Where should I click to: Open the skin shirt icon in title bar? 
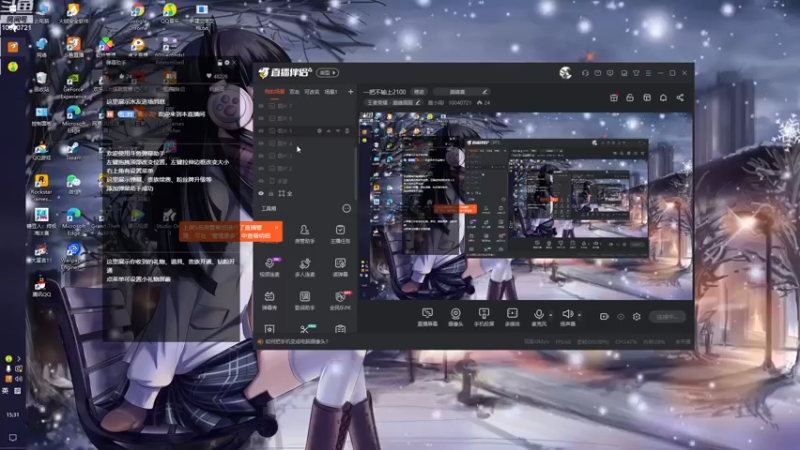click(x=636, y=73)
